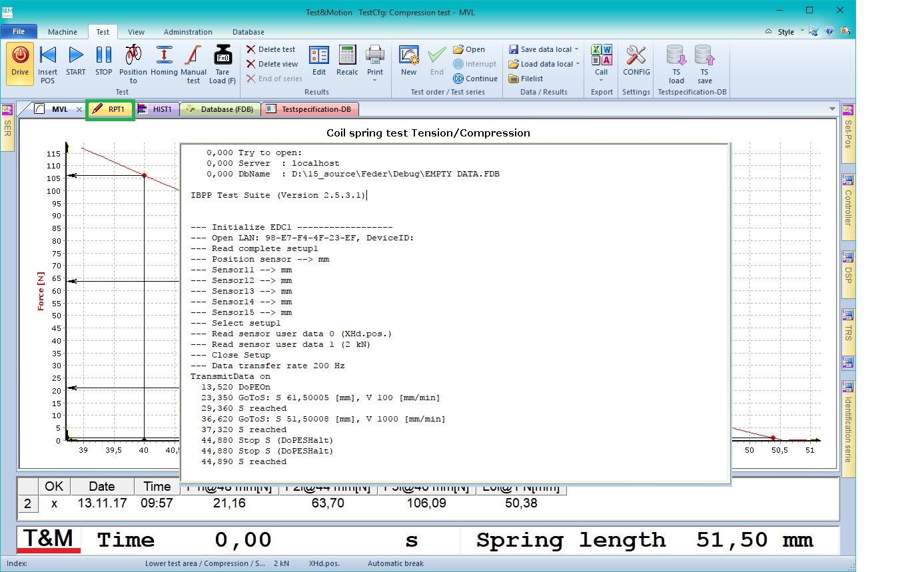Switch to the MVL document tab

pyautogui.click(x=60, y=109)
